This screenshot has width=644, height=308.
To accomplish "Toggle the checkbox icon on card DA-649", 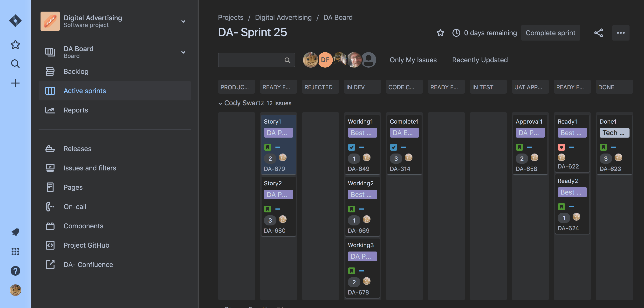I will 351,147.
